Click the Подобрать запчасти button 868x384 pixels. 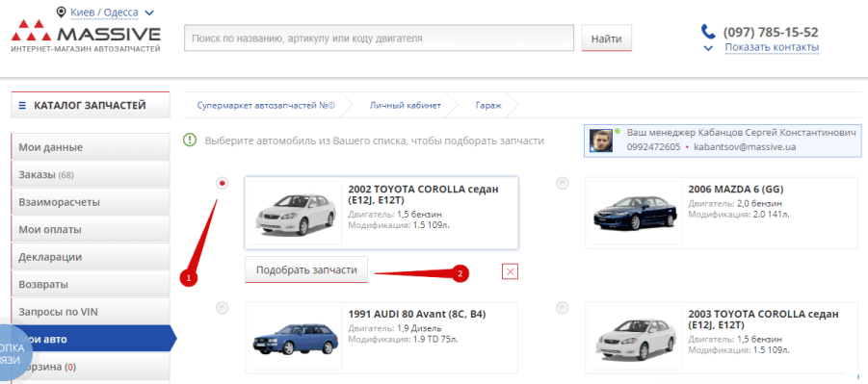[x=306, y=270]
